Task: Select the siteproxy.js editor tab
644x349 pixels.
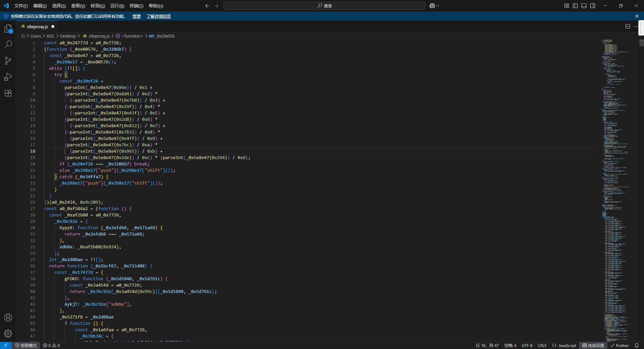Action: (38, 27)
